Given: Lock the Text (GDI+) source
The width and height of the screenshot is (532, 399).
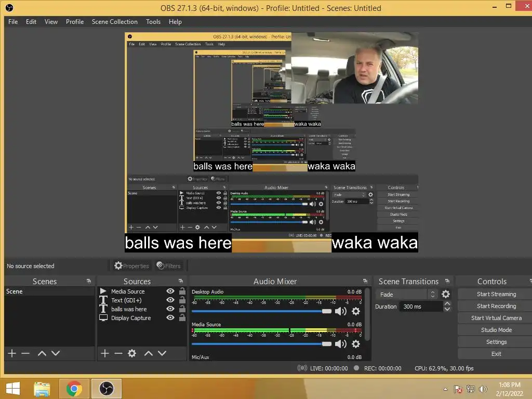Looking at the screenshot, I should [182, 300].
